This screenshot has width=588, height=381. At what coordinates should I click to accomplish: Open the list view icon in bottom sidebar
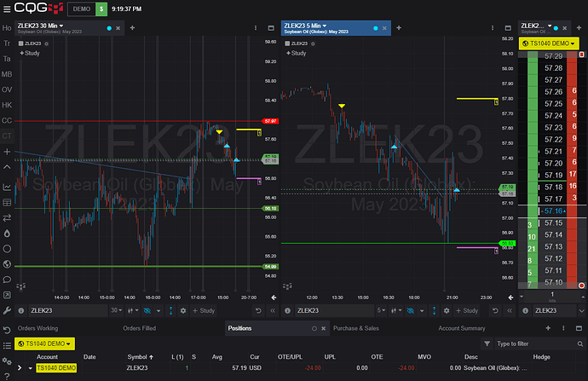click(x=7, y=345)
